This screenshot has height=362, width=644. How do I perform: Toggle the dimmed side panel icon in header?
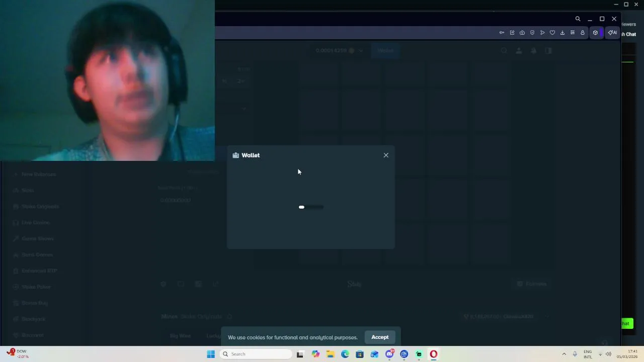(548, 50)
